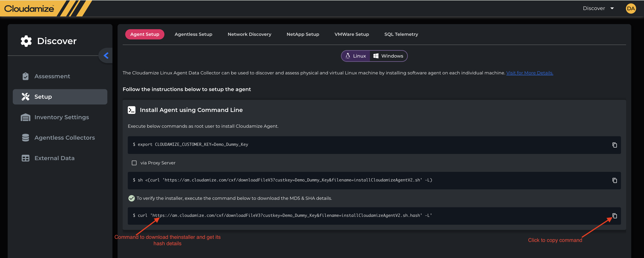
Task: Copy the export CLOUDAMIZE_CUSTOMER_KEY command
Action: tap(614, 145)
